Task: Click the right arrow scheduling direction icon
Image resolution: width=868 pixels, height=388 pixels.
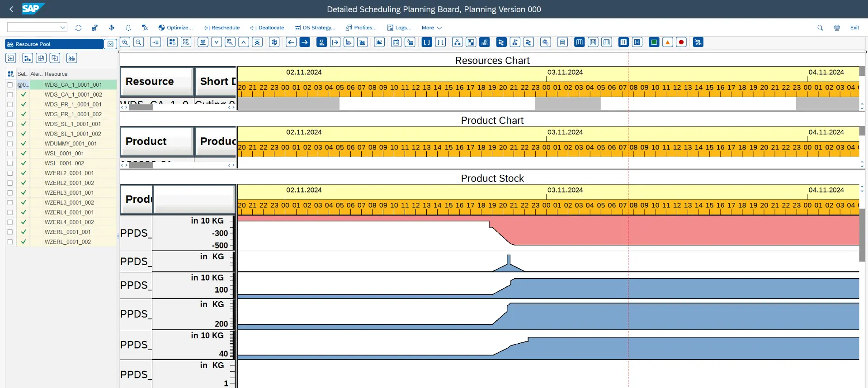Action: pyautogui.click(x=305, y=42)
